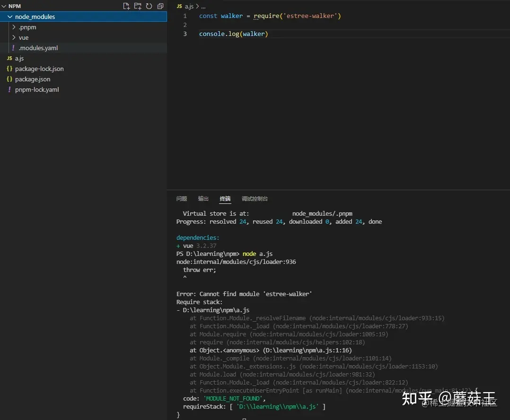Click the "Cannot find module" error line
This screenshot has width=510, height=420.
point(244,294)
